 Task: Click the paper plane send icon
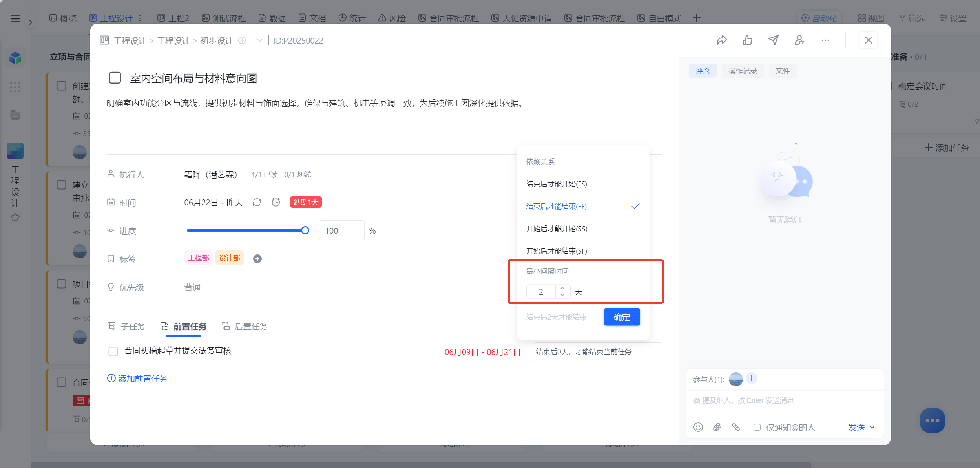tap(774, 40)
